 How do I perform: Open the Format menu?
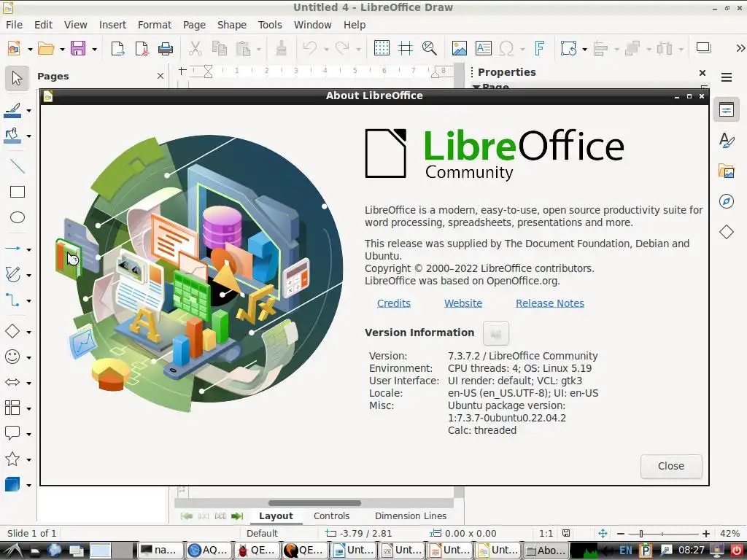pos(155,25)
